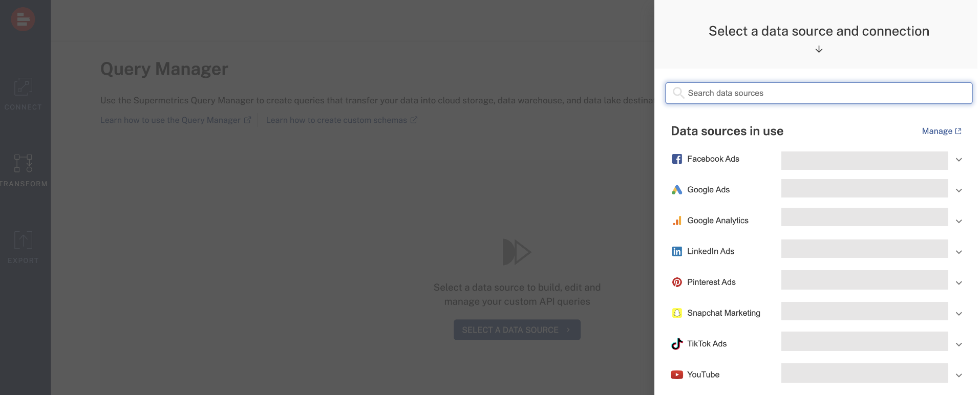Open the Snapchat Marketing connection dropdown
This screenshot has width=980, height=395.
click(958, 313)
